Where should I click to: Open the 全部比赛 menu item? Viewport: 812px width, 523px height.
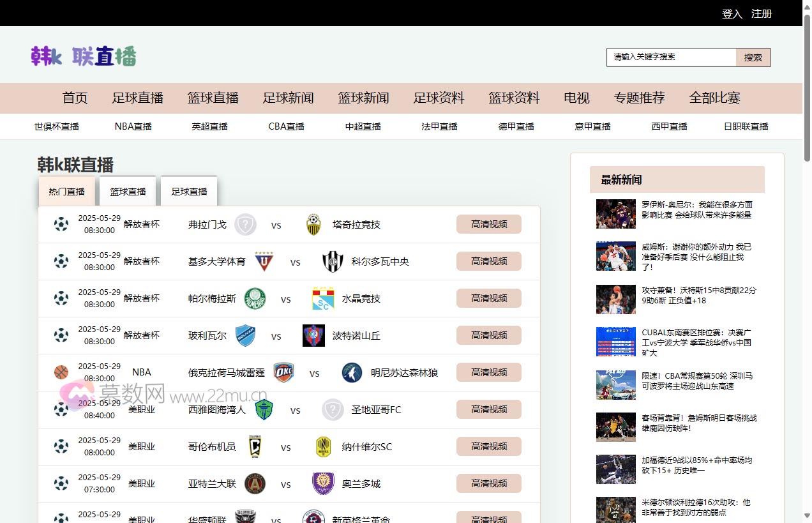click(715, 98)
